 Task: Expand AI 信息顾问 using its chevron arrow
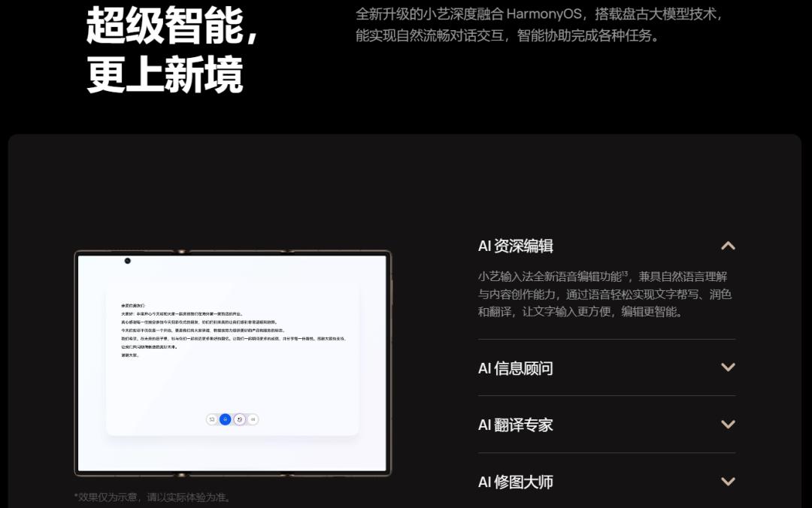pyautogui.click(x=727, y=367)
